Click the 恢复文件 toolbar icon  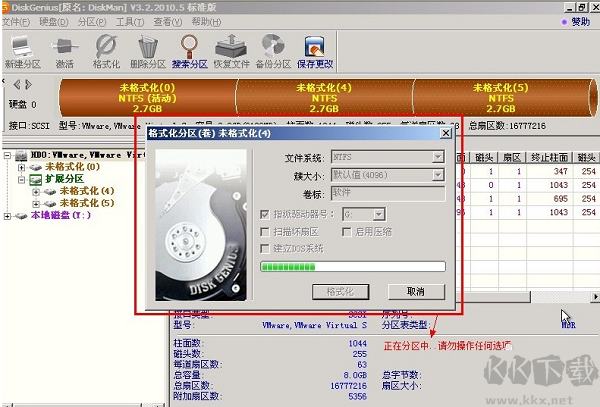point(231,52)
